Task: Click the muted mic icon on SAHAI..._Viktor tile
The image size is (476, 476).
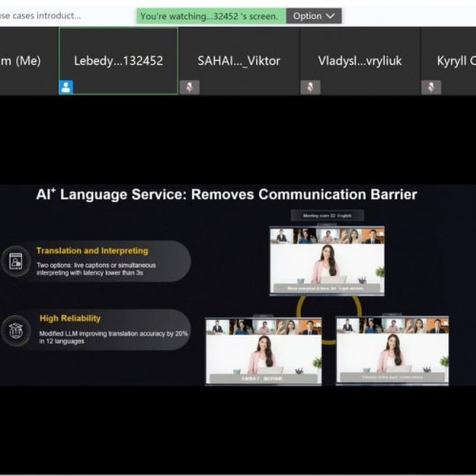Action: (189, 88)
